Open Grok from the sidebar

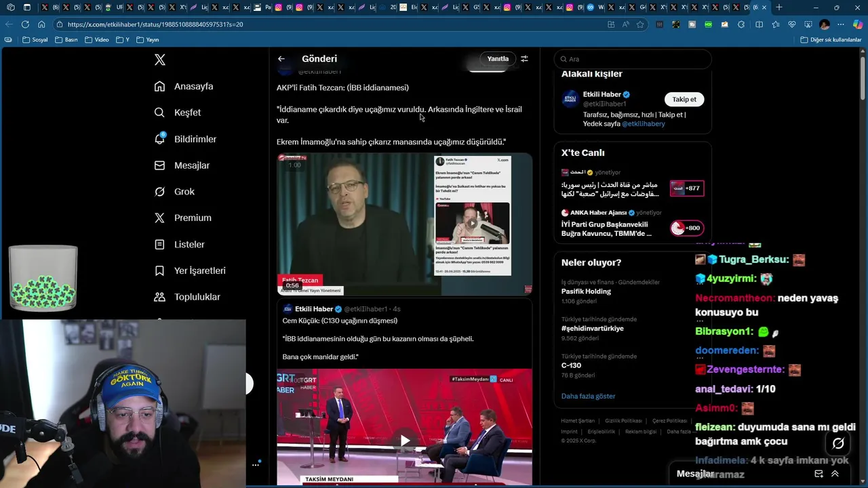pos(174,192)
